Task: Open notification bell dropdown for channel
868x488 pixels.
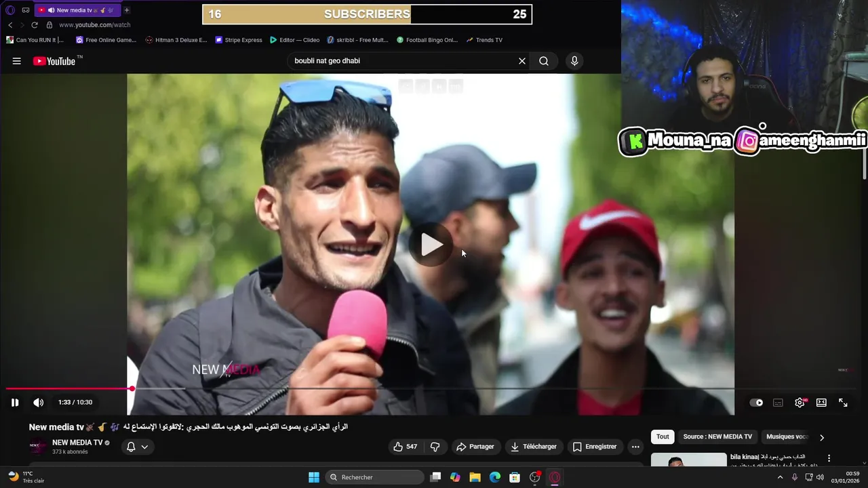Action: (138, 447)
